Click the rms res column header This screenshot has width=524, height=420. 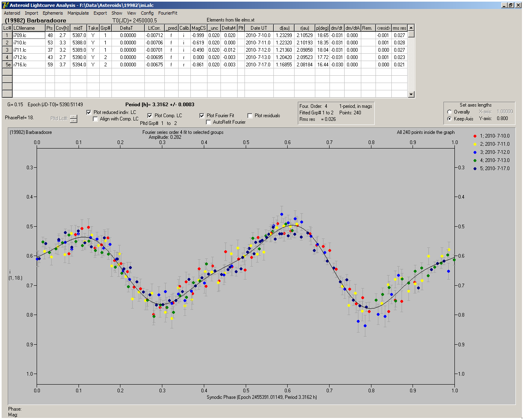pyautogui.click(x=399, y=28)
